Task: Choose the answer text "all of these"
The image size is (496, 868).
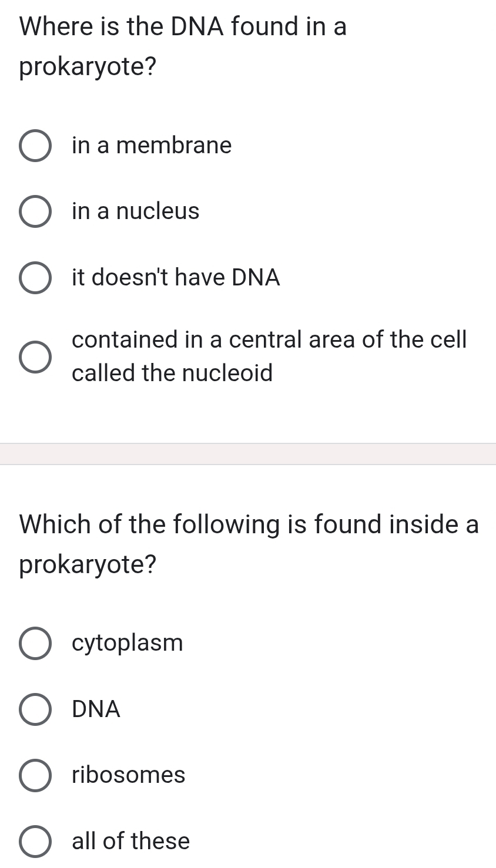Action: tap(130, 841)
